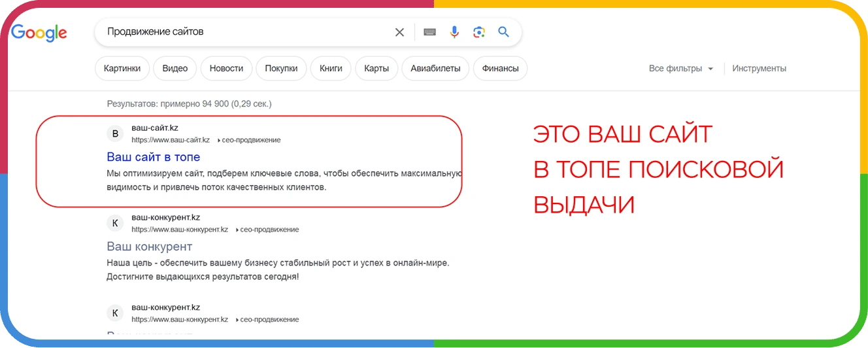
Task: Clear the search query with X icon
Action: 399,32
